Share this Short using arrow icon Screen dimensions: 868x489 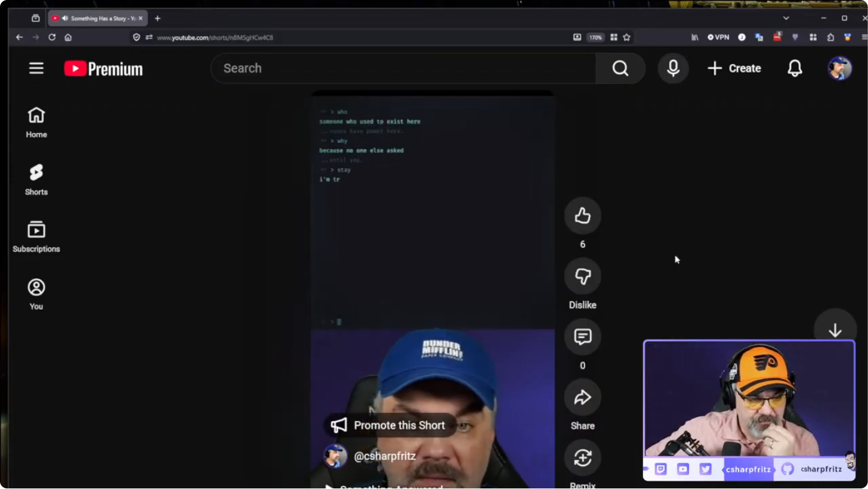pyautogui.click(x=582, y=398)
